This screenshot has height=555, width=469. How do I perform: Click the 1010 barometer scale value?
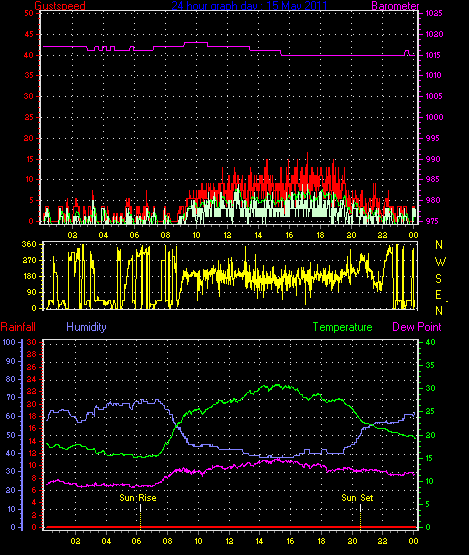pos(434,75)
